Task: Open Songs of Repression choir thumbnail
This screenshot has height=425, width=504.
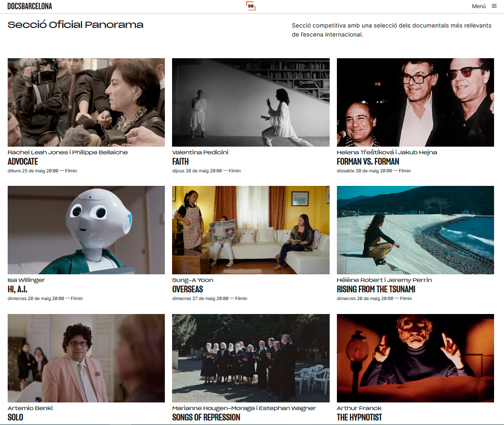Action: point(251,358)
